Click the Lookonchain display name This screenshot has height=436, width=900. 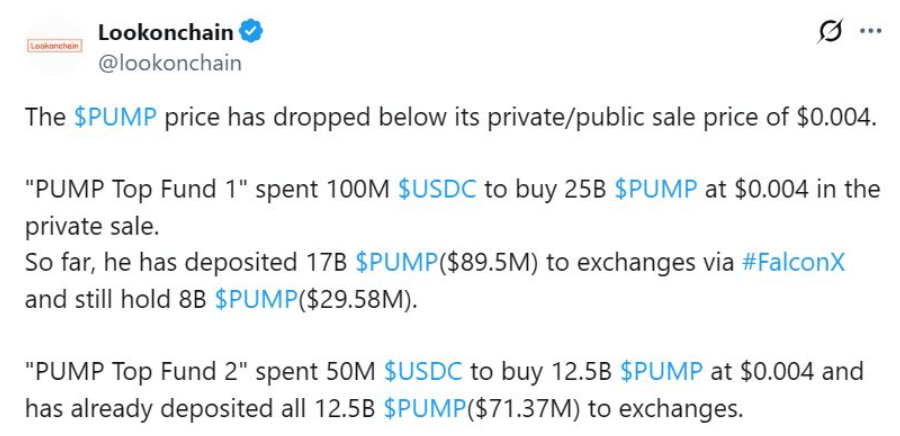pos(166,31)
